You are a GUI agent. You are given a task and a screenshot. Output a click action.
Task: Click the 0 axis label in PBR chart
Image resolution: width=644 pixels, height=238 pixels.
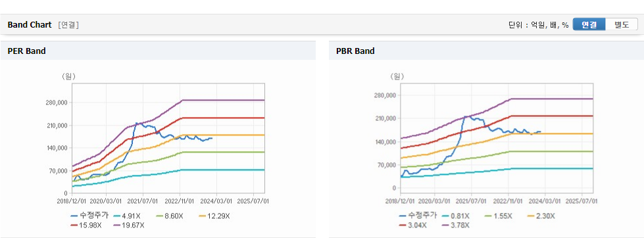pos(394,188)
